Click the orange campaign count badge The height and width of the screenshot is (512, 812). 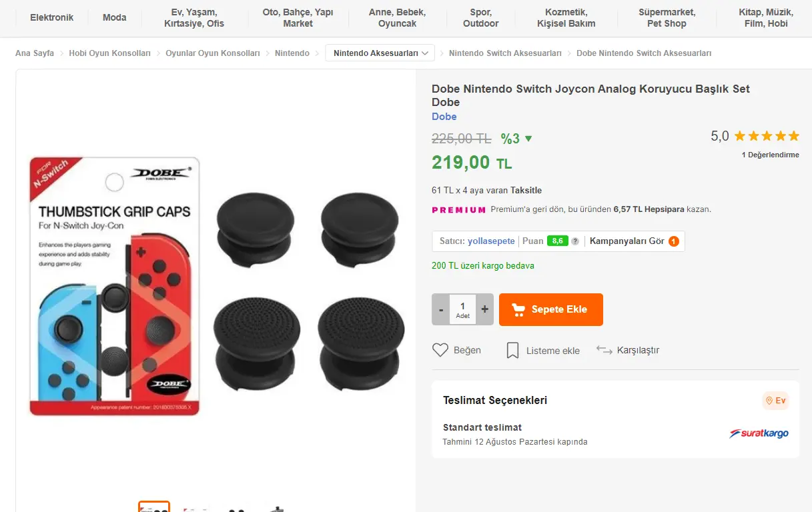click(x=674, y=241)
